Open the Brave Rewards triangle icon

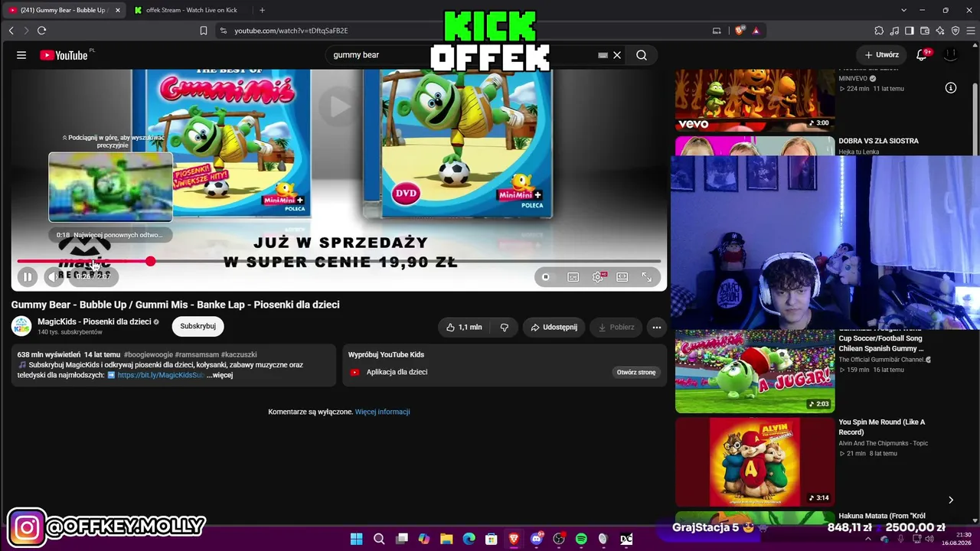[x=756, y=31]
